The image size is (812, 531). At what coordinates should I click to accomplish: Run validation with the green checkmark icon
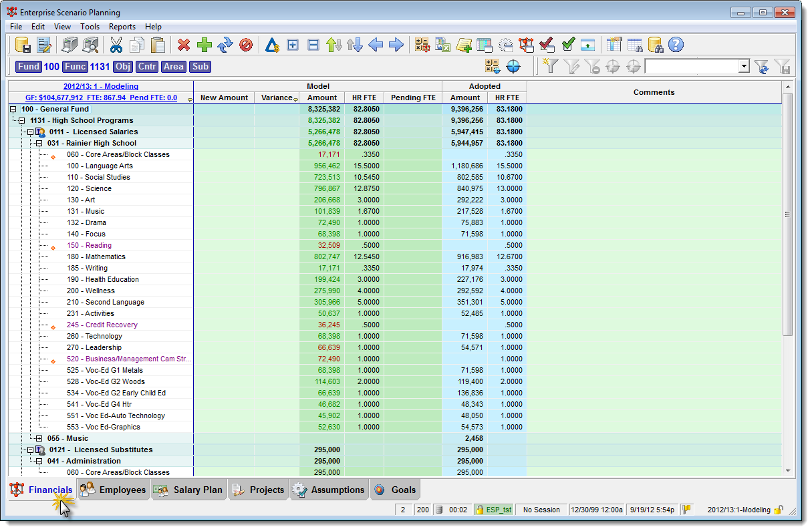pos(567,45)
